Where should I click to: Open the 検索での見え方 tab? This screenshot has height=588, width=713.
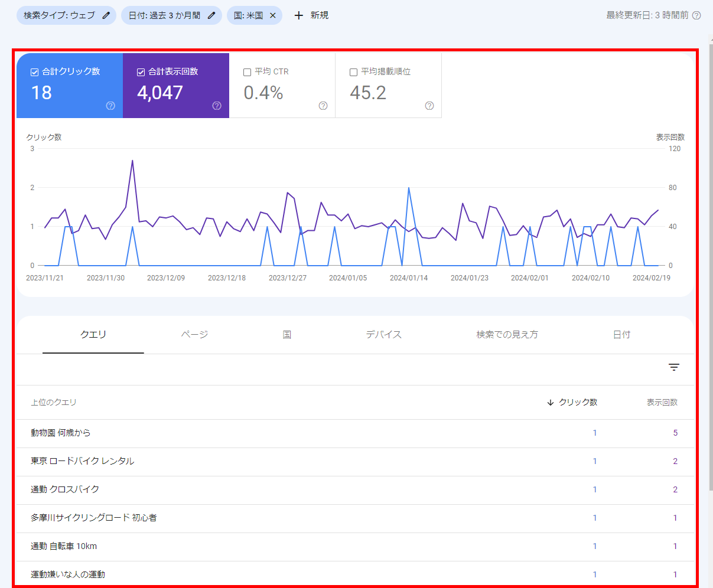pos(507,335)
